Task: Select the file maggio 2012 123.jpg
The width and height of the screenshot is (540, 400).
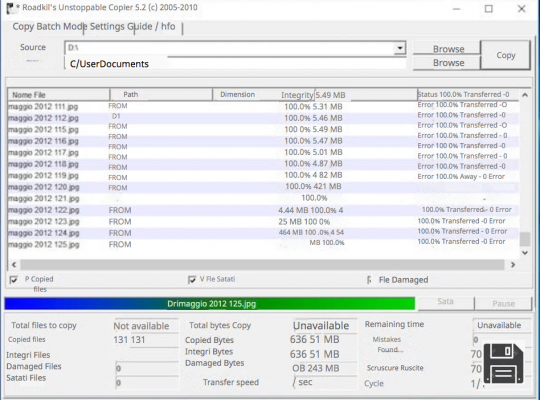Action: pos(43,222)
